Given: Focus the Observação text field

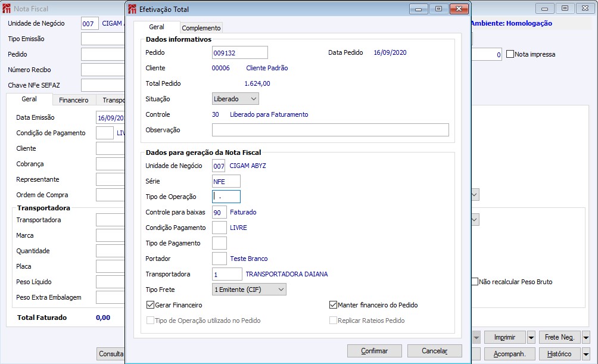Looking at the screenshot, I should click(x=331, y=130).
